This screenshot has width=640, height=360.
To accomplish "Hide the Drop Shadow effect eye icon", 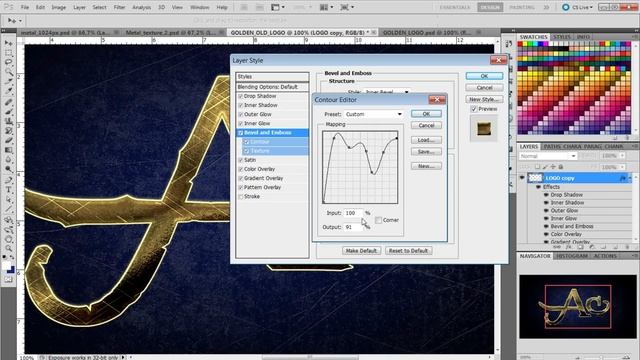I will tap(546, 195).
